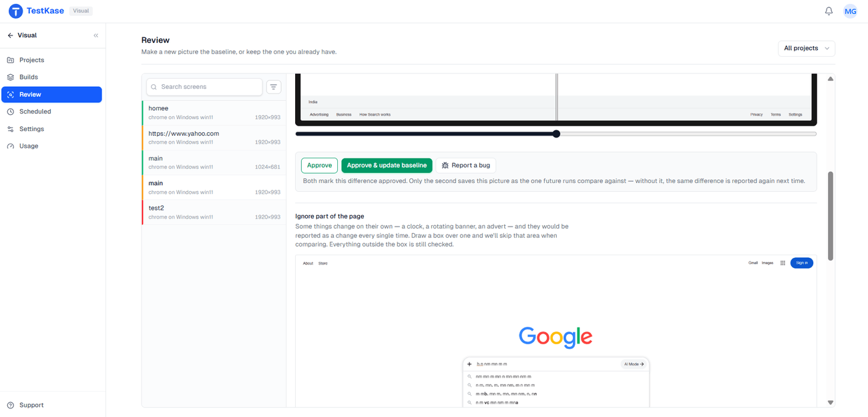This screenshot has height=417, width=868.
Task: Click the scrollbar down arrow
Action: pos(831,402)
